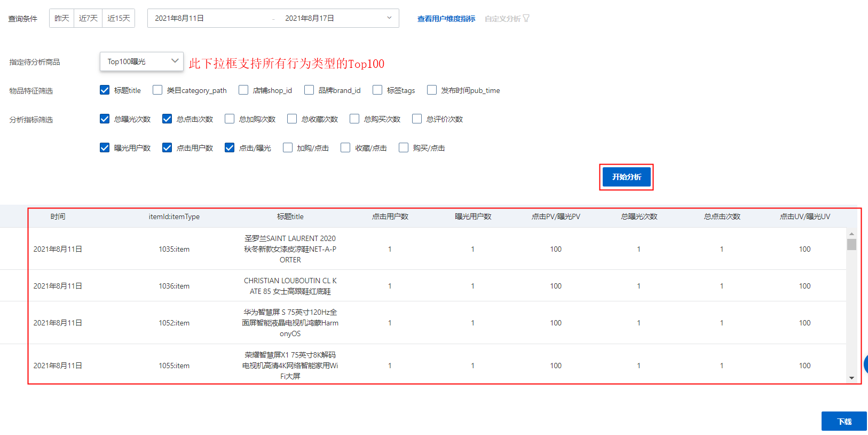Image resolution: width=868 pixels, height=435 pixels.
Task: Check the 店铺shop_id feature filter
Action: click(x=243, y=90)
